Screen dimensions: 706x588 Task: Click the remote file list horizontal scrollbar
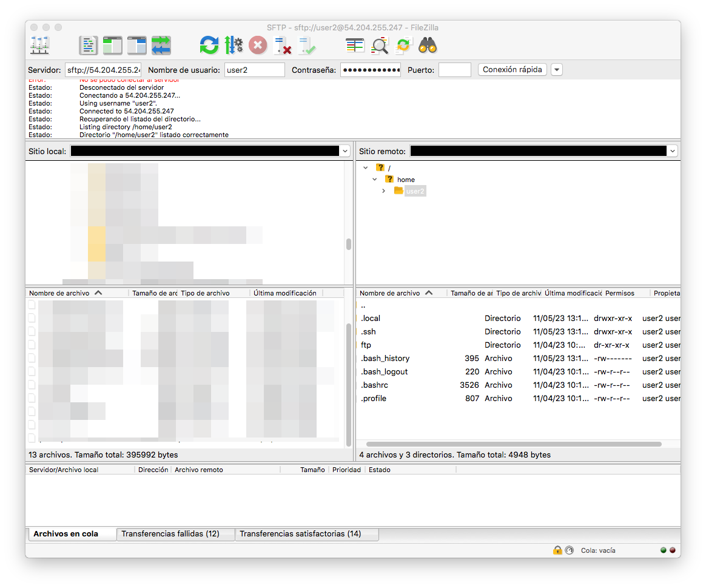pyautogui.click(x=513, y=444)
